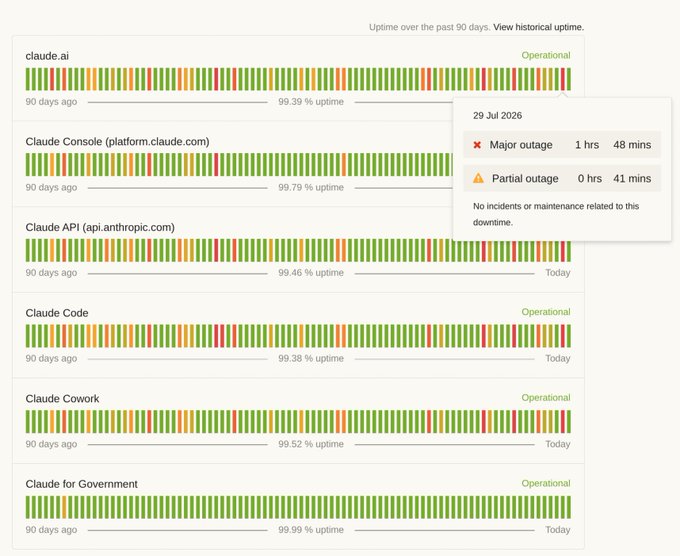
Task: Select the first bar of Claude API uptime graph
Action: pos(28,250)
